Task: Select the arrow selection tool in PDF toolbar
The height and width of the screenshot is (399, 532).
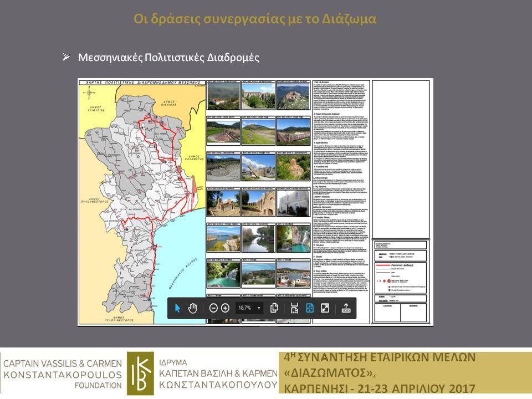Action: point(177,308)
